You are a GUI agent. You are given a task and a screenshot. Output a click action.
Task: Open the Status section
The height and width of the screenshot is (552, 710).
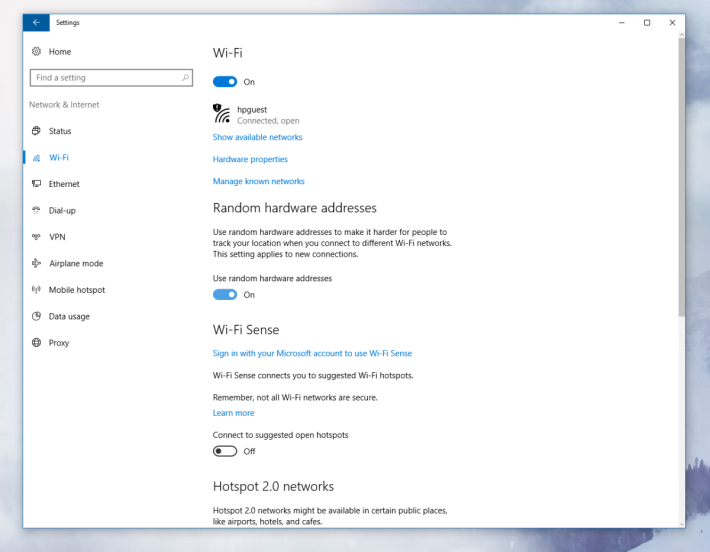60,131
